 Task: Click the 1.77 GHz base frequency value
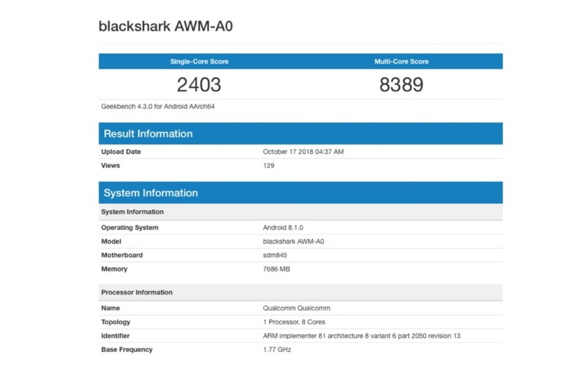[277, 350]
